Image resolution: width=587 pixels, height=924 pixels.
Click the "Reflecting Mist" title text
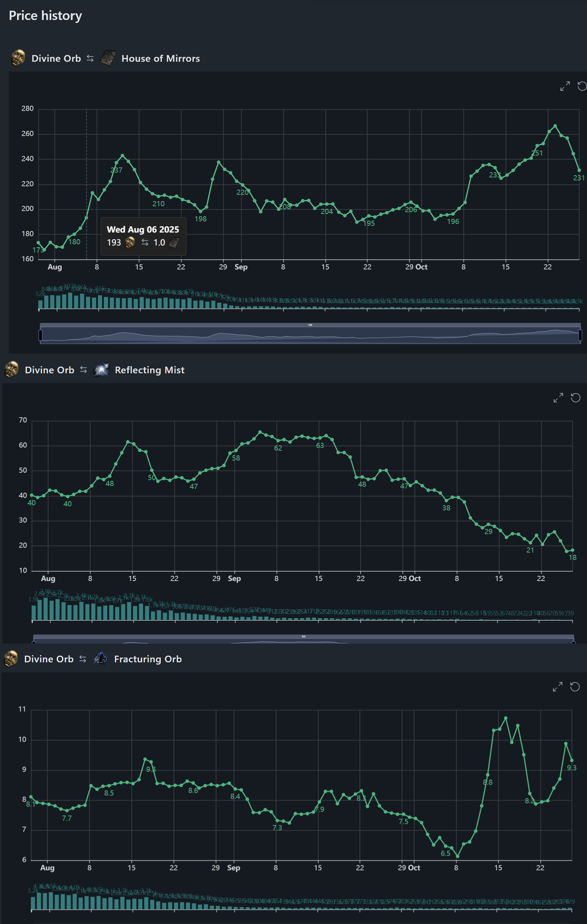pos(150,370)
